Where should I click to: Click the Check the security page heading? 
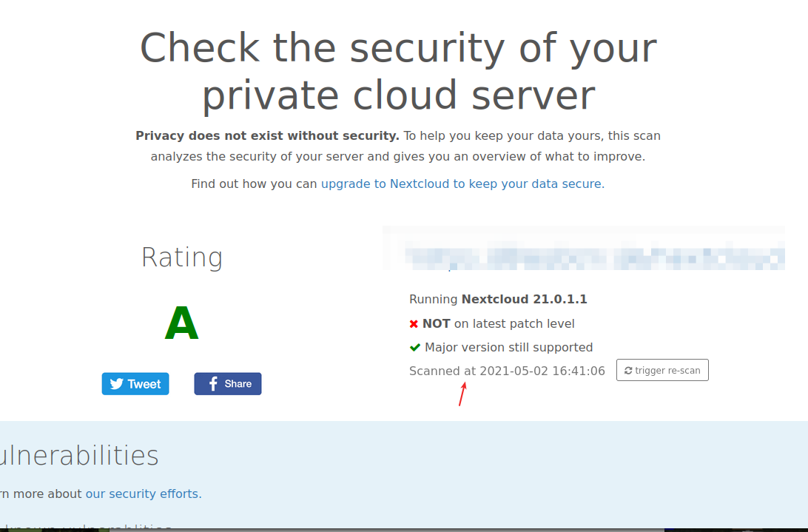[398, 71]
